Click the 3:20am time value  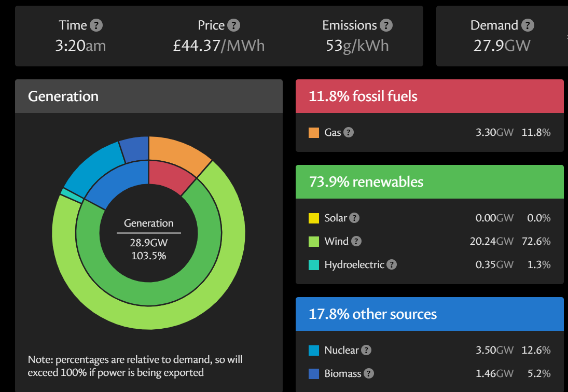[x=80, y=46]
